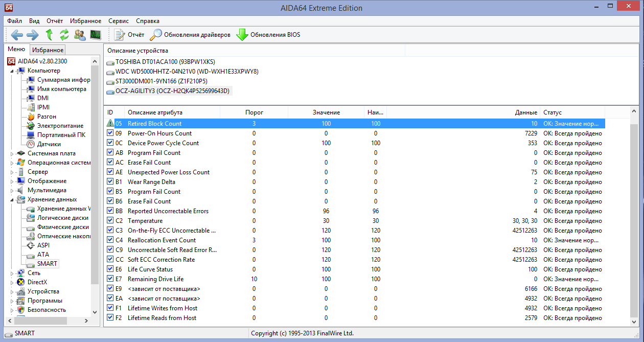The height and width of the screenshot is (342, 644).
Task: Click the Описание устройства column header
Action: [255, 51]
